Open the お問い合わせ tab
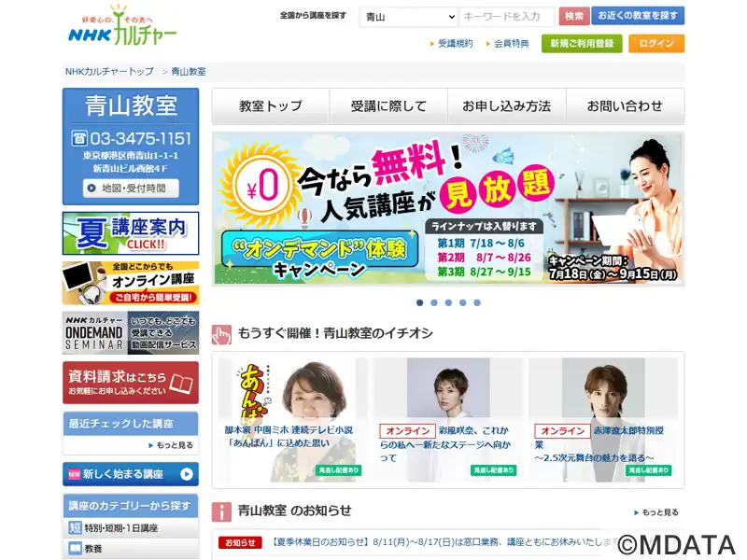The height and width of the screenshot is (560, 747). [625, 106]
